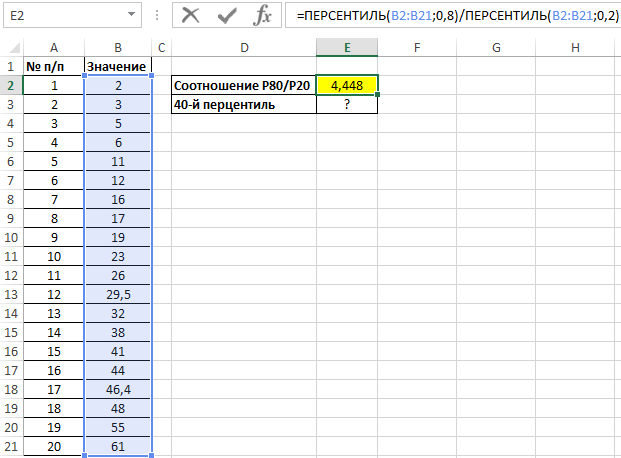Click inside the Name Box showing E2
This screenshot has width=621, height=458.
(60, 16)
